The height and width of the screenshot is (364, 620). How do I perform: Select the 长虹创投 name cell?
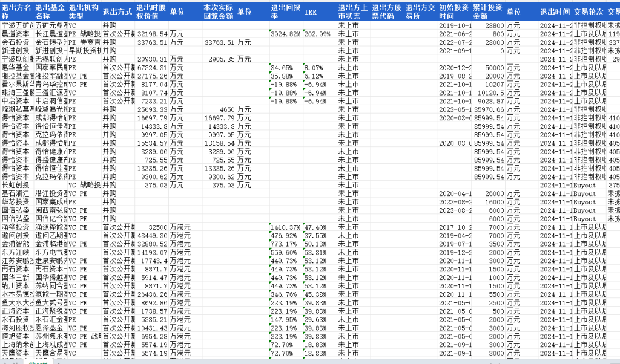click(17, 185)
